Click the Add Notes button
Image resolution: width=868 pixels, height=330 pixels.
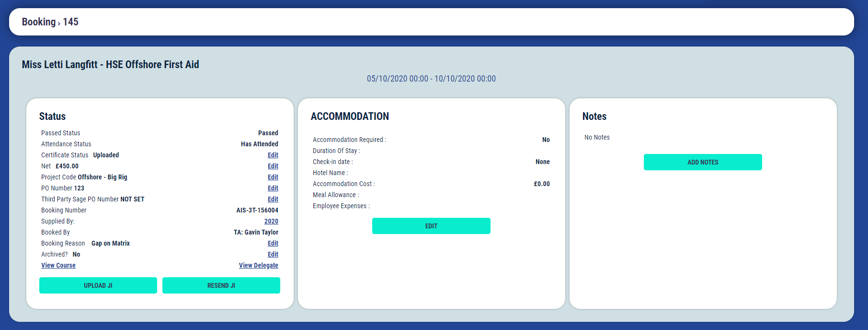pos(703,162)
